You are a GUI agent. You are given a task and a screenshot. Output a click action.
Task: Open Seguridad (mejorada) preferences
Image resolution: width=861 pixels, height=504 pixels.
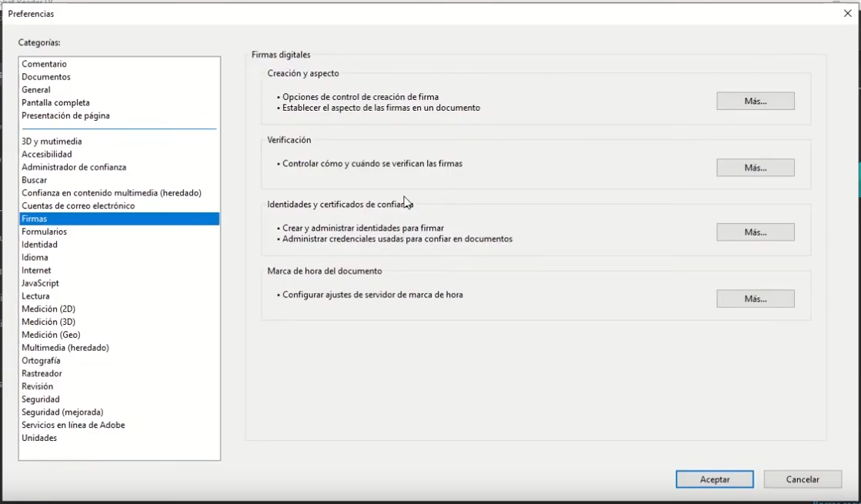pyautogui.click(x=62, y=412)
